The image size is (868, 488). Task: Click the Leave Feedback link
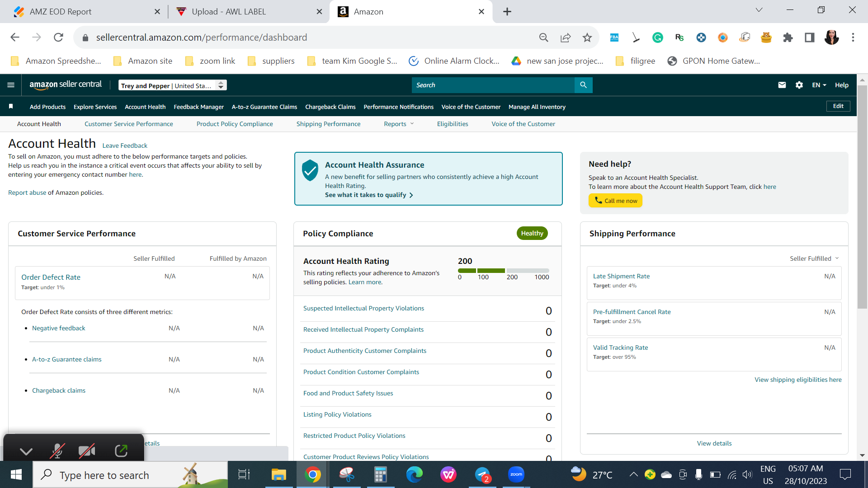pyautogui.click(x=125, y=145)
